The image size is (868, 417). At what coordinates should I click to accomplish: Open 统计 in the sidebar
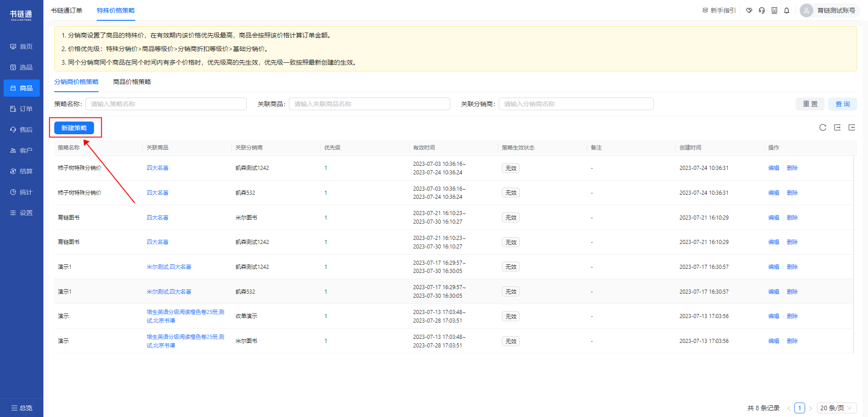(21, 192)
